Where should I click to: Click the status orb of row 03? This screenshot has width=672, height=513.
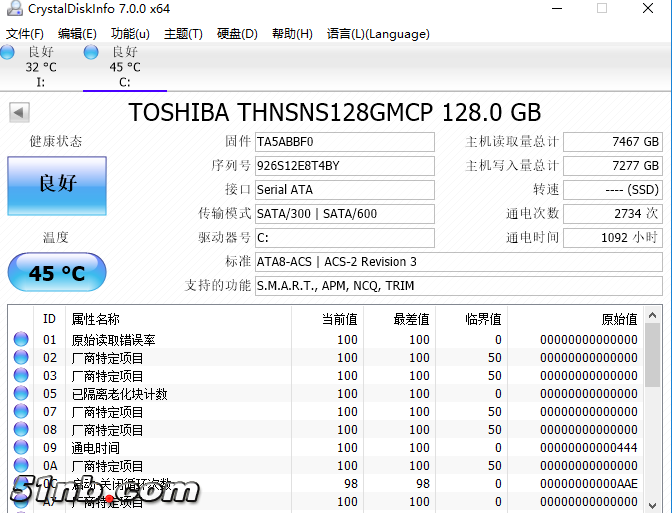click(21, 375)
